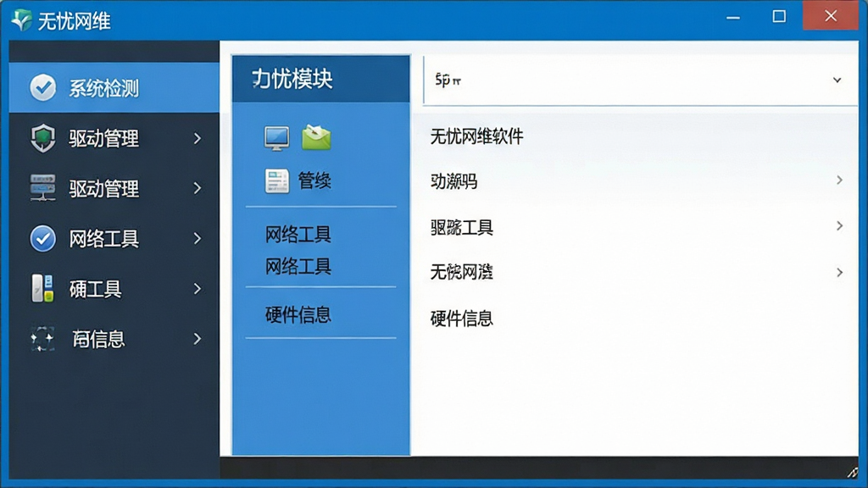Select 硬件信息 in right list
Screen dimensions: 868x488
coord(462,319)
